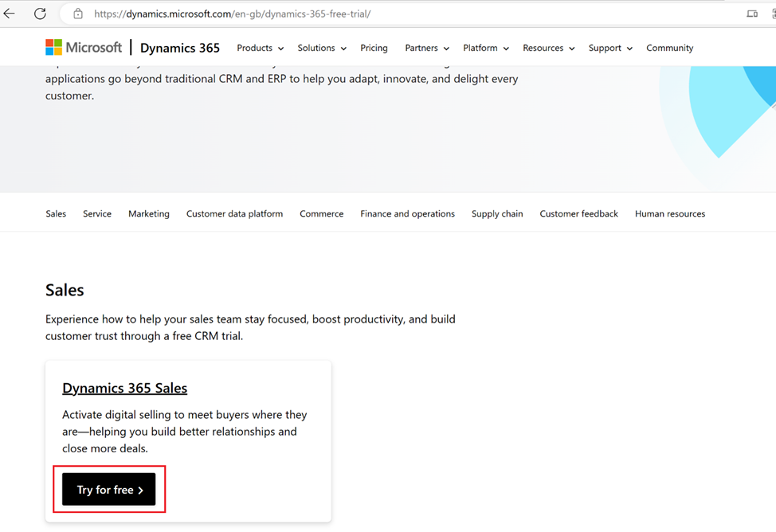776x532 pixels.
Task: Click the Microsoft logo
Action: click(x=84, y=48)
